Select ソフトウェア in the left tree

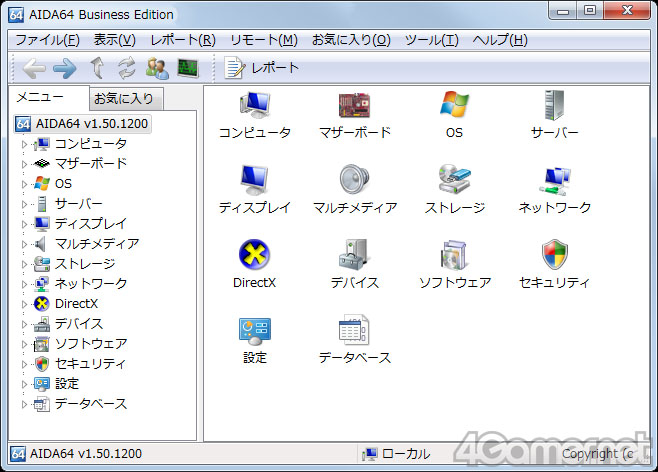(x=91, y=344)
